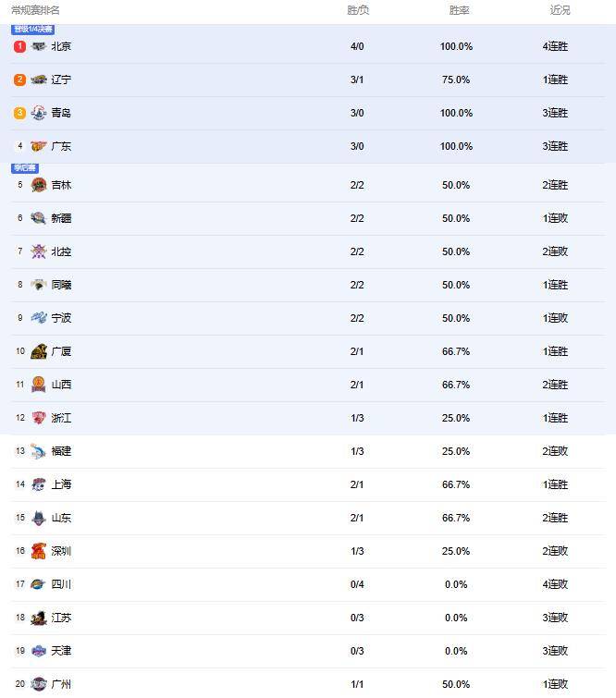Click the orange rank 2 badge
616x698 pixels.
(x=19, y=80)
